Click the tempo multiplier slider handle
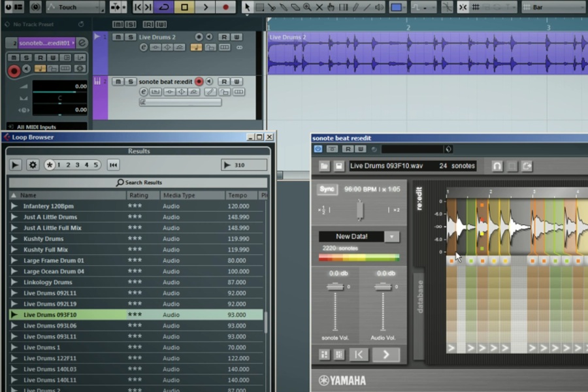This screenshot has width=588, height=392. (x=360, y=210)
